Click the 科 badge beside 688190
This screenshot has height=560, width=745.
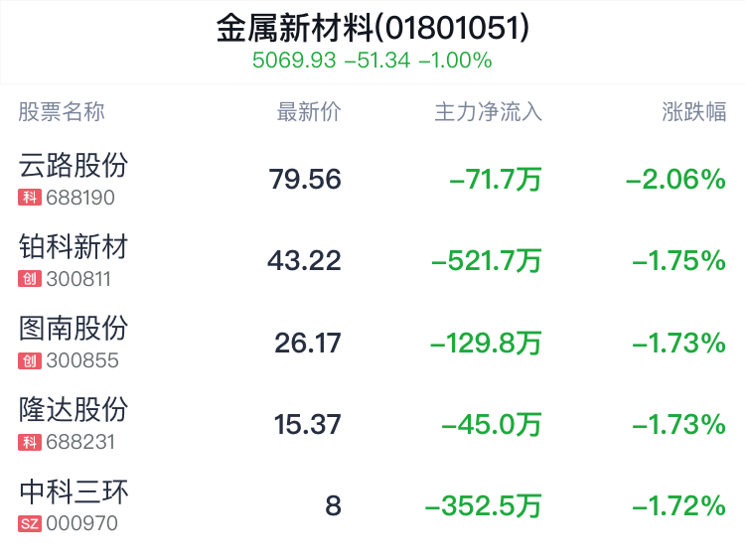[x=30, y=198]
